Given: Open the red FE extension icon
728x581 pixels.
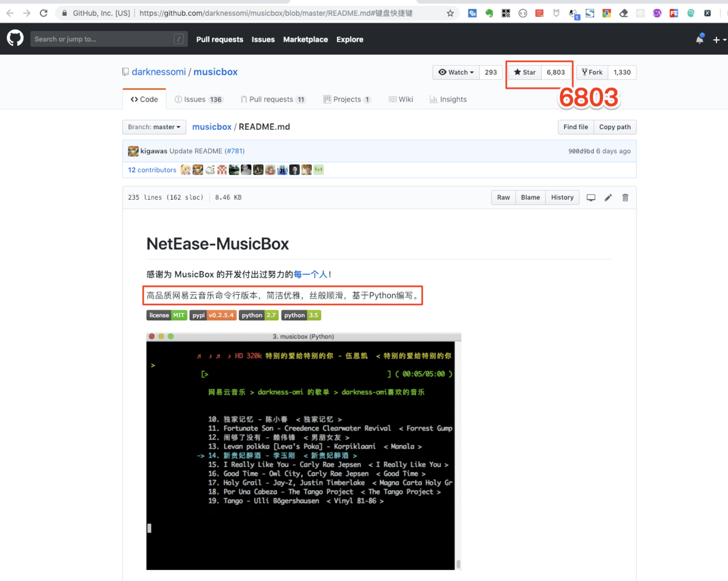Looking at the screenshot, I should coord(674,13).
